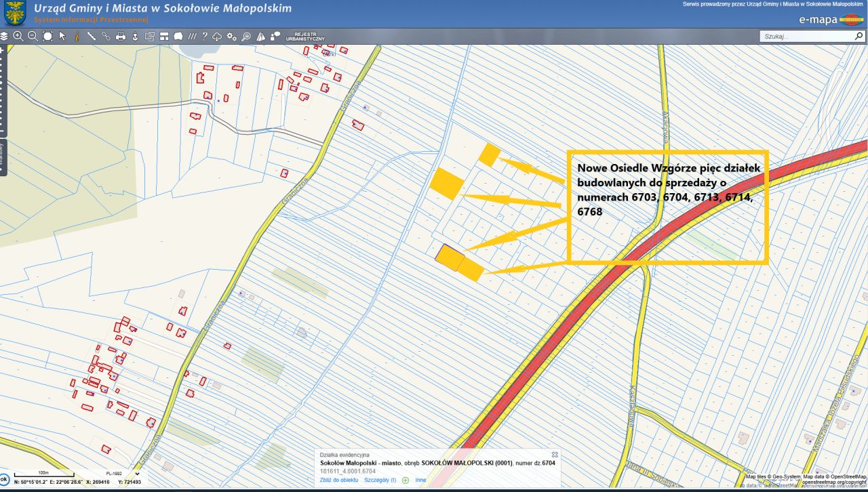Image resolution: width=868 pixels, height=492 pixels.
Task: Click the N: 50°15'01.2" latitude readout
Action: (32, 482)
